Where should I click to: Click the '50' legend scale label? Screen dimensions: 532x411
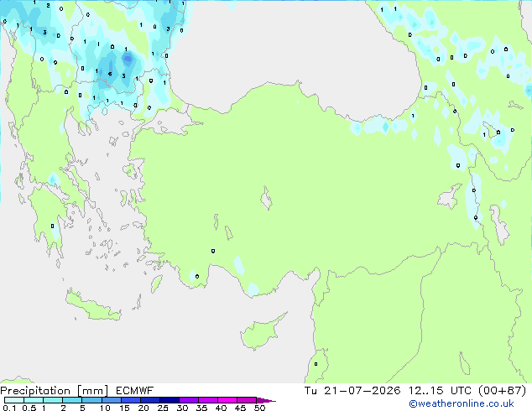(259, 408)
